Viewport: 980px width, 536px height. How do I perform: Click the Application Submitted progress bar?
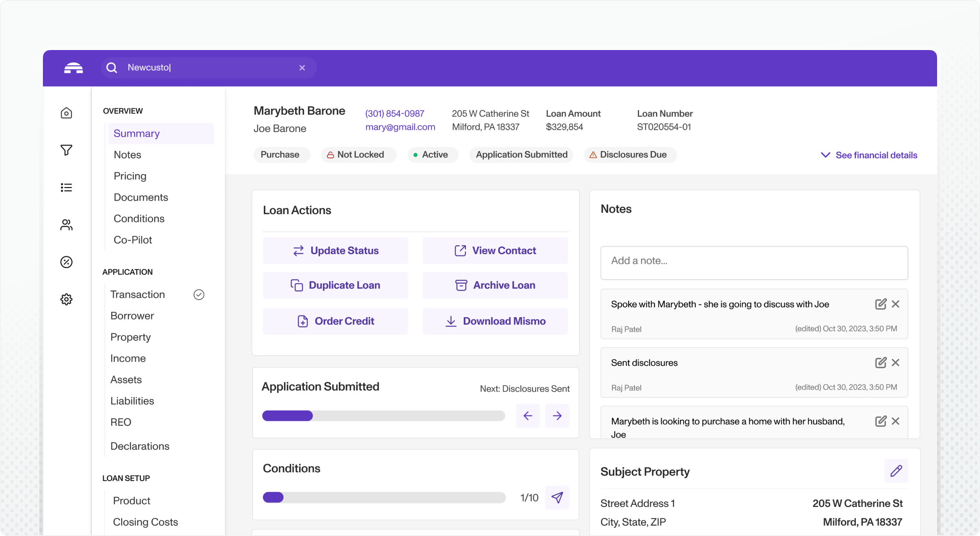[x=383, y=416]
